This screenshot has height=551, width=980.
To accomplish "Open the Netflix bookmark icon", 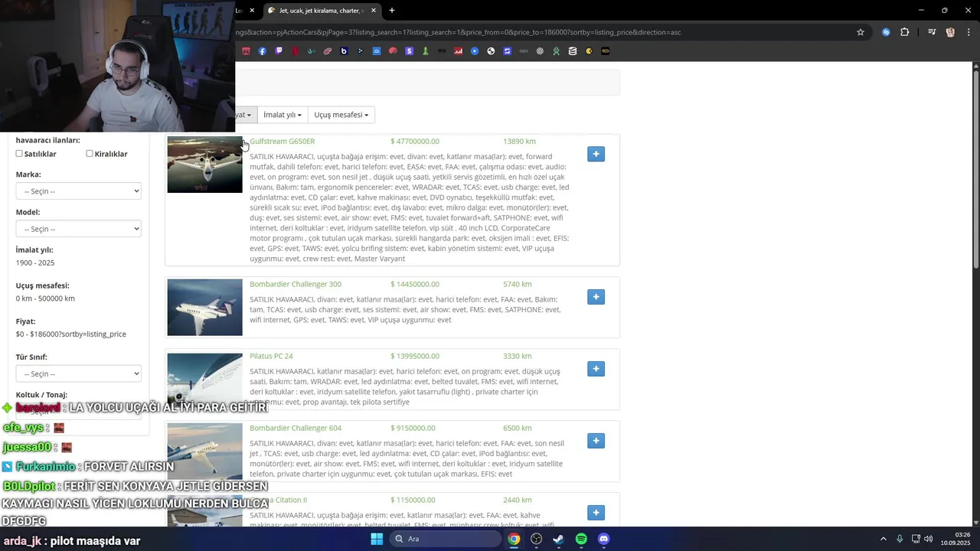I will pyautogui.click(x=295, y=51).
